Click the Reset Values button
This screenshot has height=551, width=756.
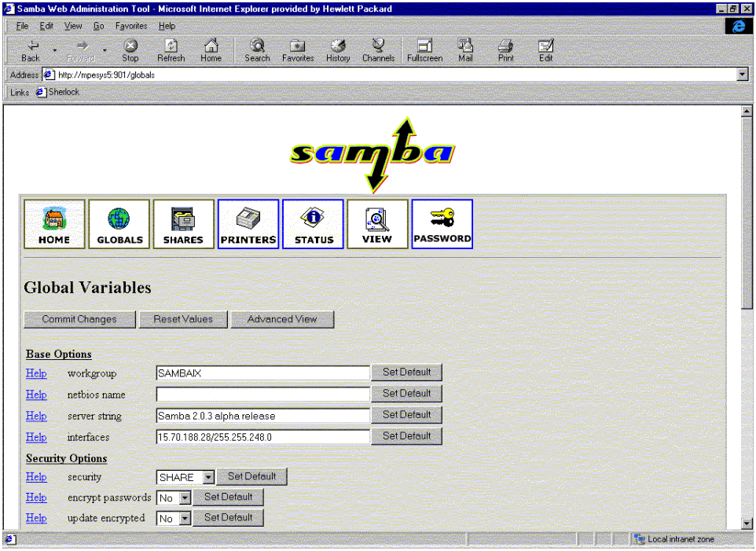(x=183, y=319)
